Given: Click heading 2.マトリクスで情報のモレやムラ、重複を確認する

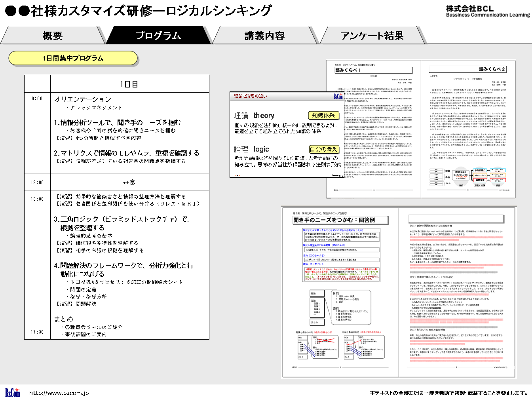Looking at the screenshot, I should (127, 153).
